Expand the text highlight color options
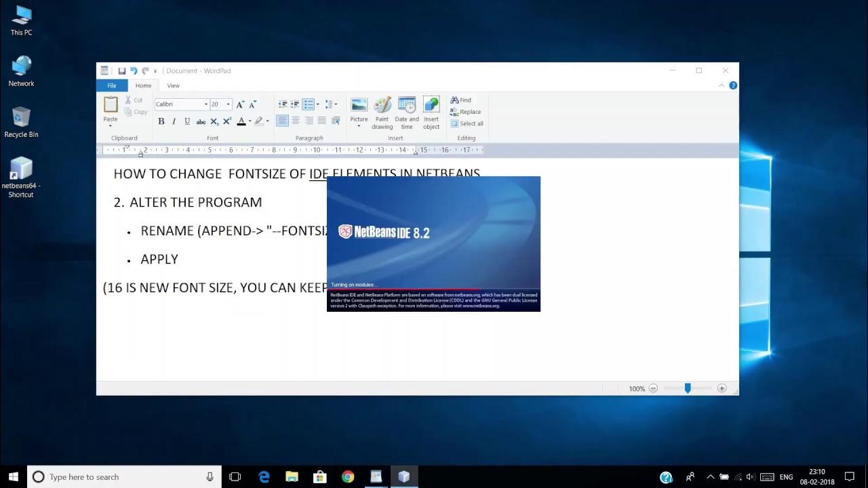The image size is (868, 488). 267,120
